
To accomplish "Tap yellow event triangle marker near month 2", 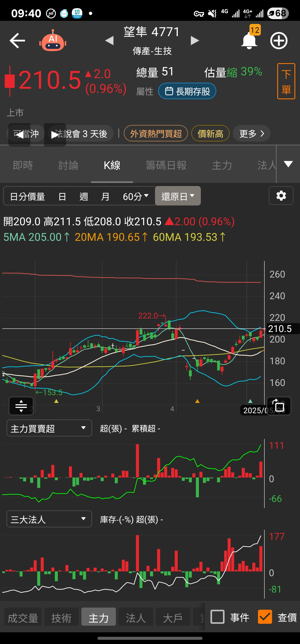I will 56,401.
